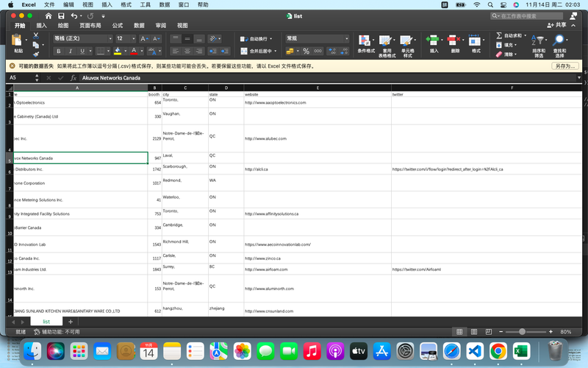588x368 pixels.
Task: Expand the 清除 clear menu
Action: pyautogui.click(x=516, y=54)
